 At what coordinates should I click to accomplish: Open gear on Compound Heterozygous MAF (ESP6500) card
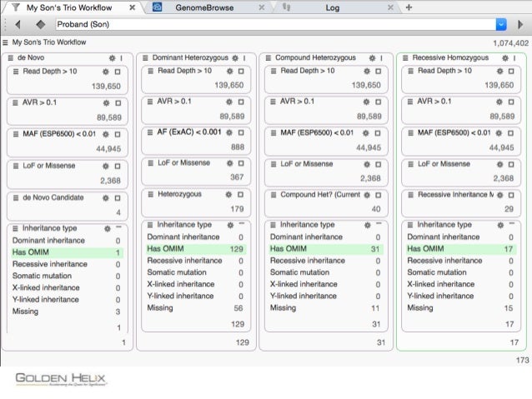[366, 133]
